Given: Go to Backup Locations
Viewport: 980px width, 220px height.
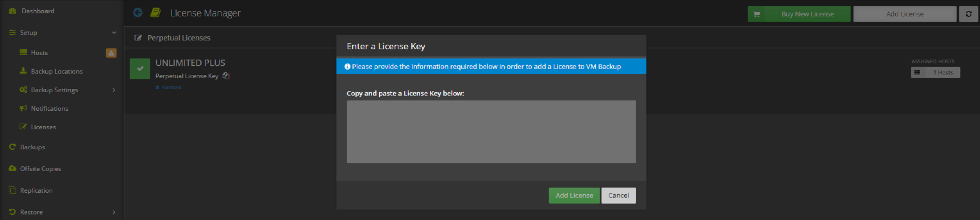Looking at the screenshot, I should [x=56, y=71].
